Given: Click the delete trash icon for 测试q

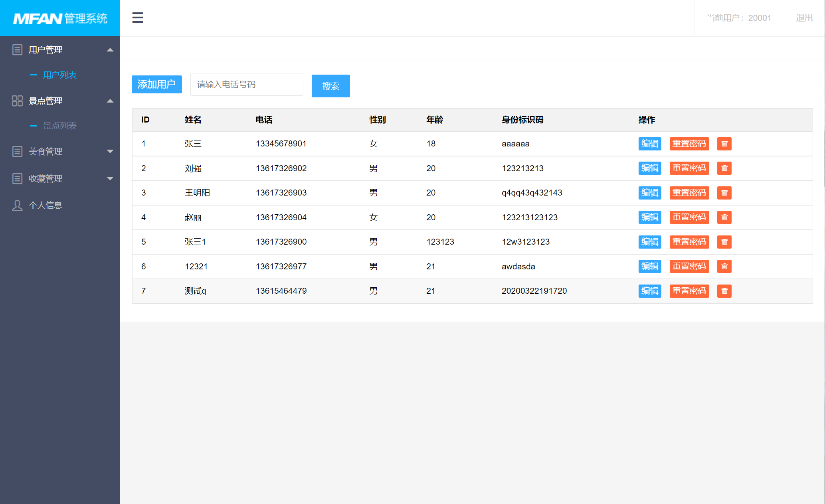Looking at the screenshot, I should click(724, 291).
